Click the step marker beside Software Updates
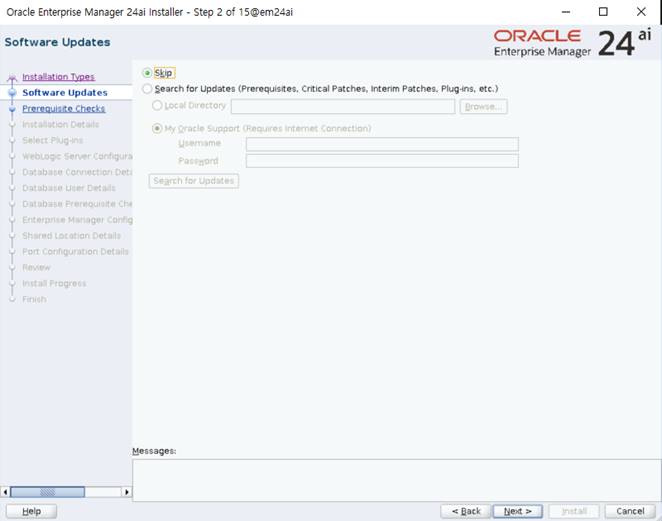 [x=12, y=92]
